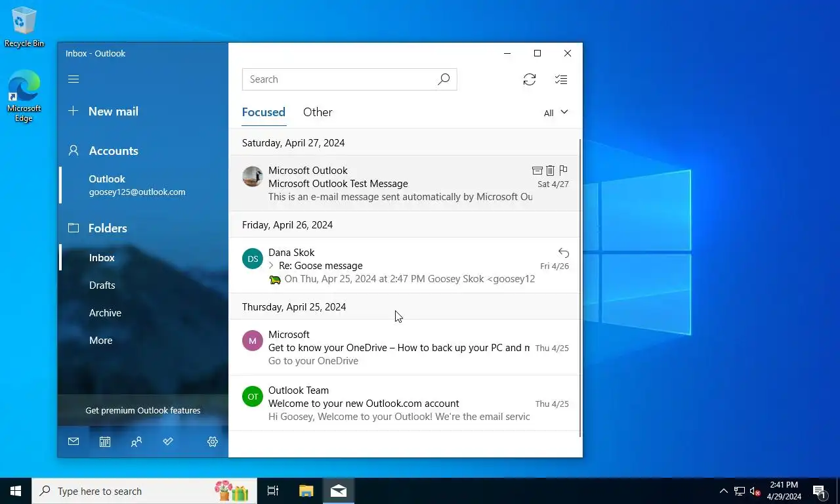The height and width of the screenshot is (504, 840).
Task: Click Task View taskbar button
Action: coord(273,491)
